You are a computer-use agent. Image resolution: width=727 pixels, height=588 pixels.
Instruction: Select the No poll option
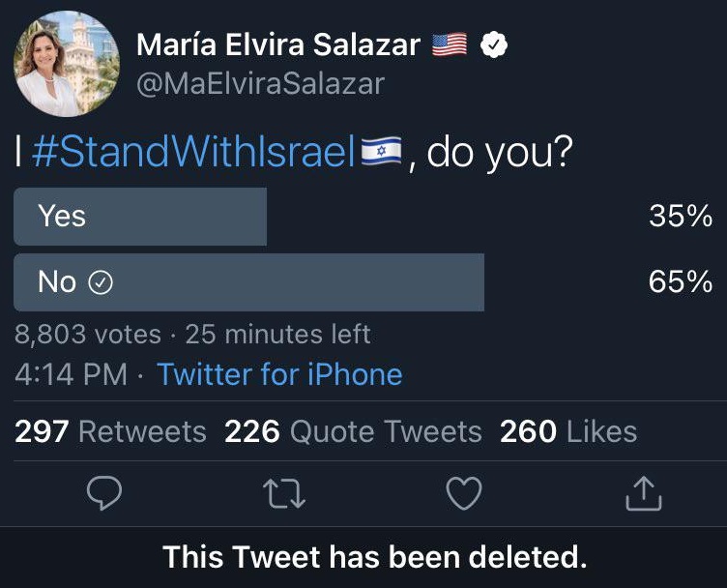click(x=248, y=282)
